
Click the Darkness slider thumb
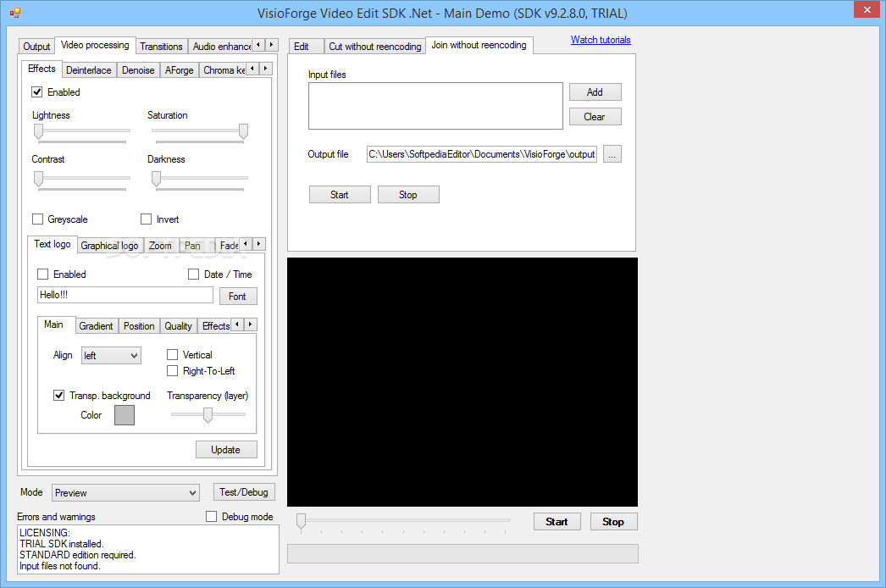tap(157, 180)
